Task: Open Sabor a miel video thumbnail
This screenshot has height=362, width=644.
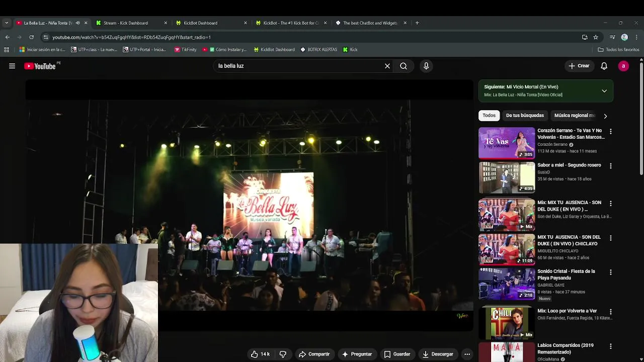Action: [x=507, y=177]
